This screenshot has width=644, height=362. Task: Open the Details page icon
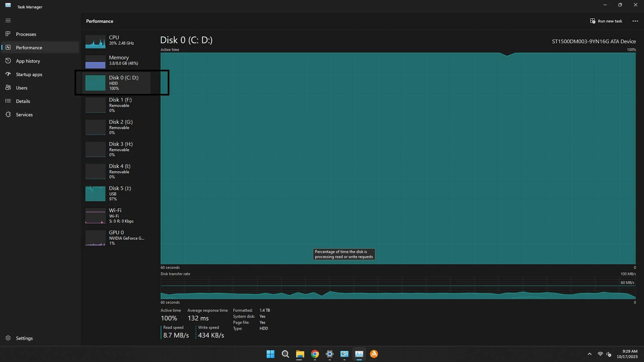coord(8,101)
